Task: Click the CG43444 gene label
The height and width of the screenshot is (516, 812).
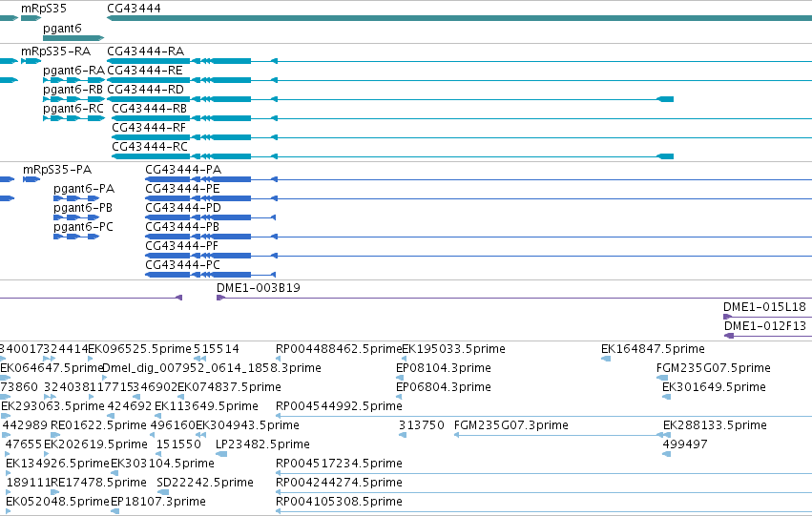Action: point(134,9)
